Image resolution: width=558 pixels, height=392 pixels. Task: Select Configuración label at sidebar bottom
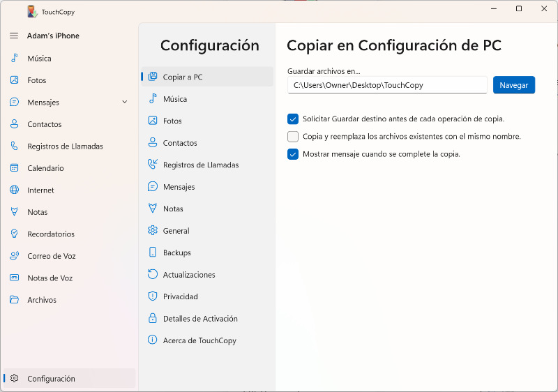(51, 379)
